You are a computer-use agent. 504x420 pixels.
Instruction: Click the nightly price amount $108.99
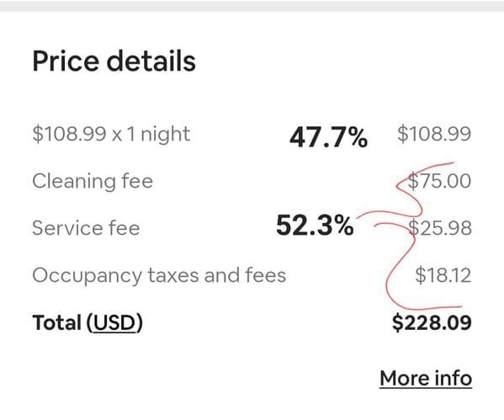pyautogui.click(x=434, y=134)
